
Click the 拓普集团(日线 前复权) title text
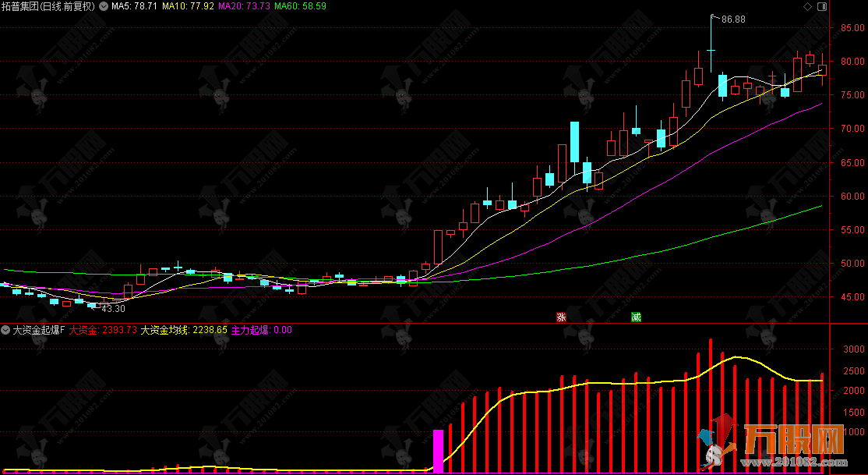coord(48,6)
